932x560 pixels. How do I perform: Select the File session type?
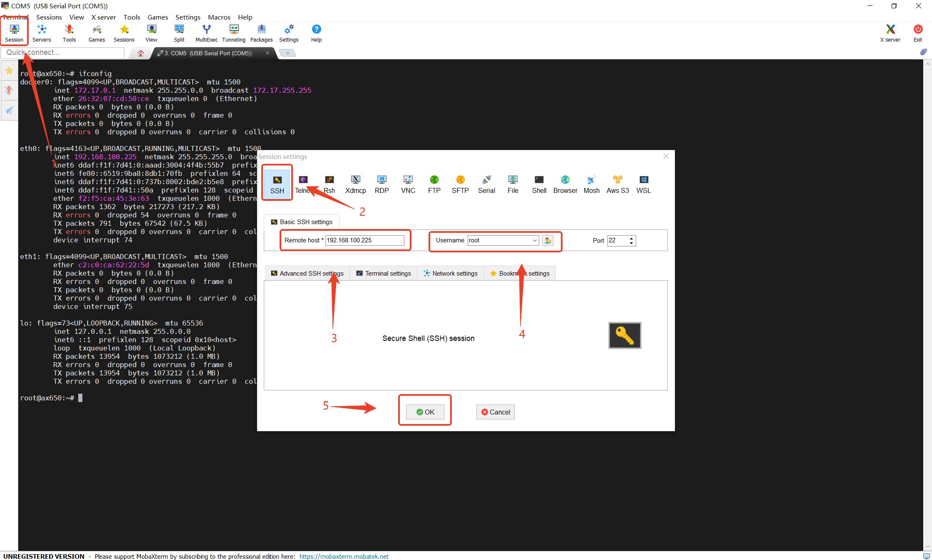click(x=513, y=184)
